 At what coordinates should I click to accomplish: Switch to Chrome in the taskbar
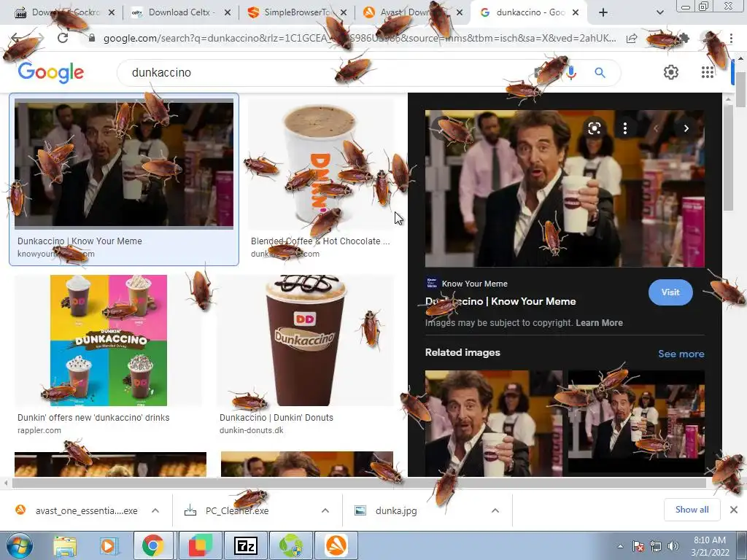(x=153, y=545)
